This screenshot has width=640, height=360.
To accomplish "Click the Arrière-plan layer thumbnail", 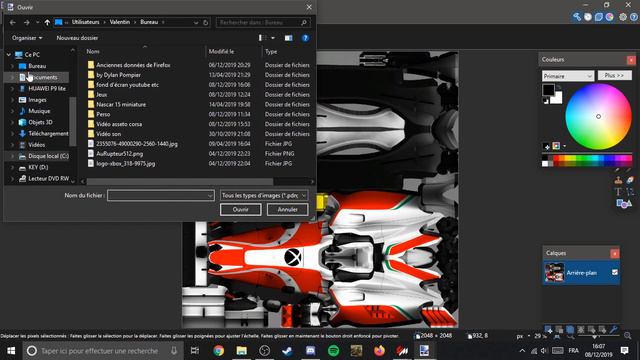I will point(554,273).
